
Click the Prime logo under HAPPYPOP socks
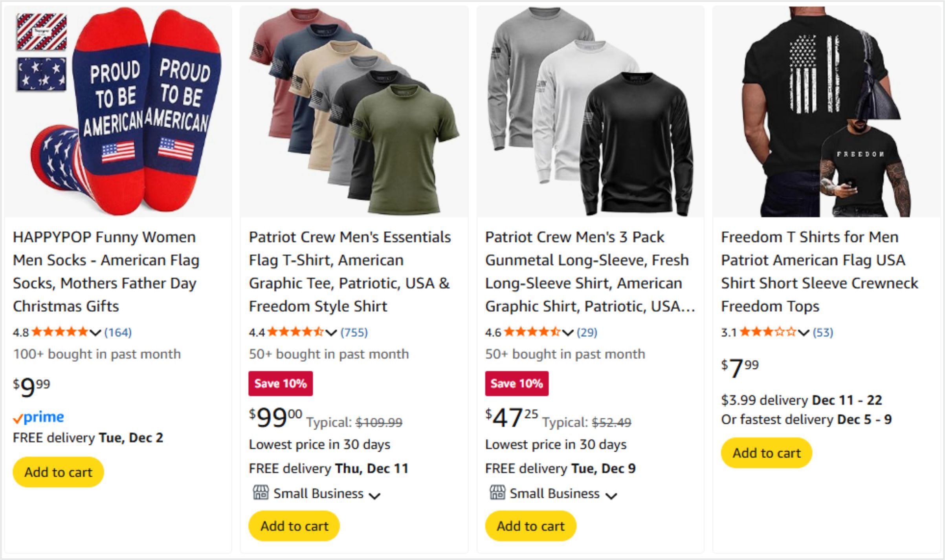click(39, 417)
